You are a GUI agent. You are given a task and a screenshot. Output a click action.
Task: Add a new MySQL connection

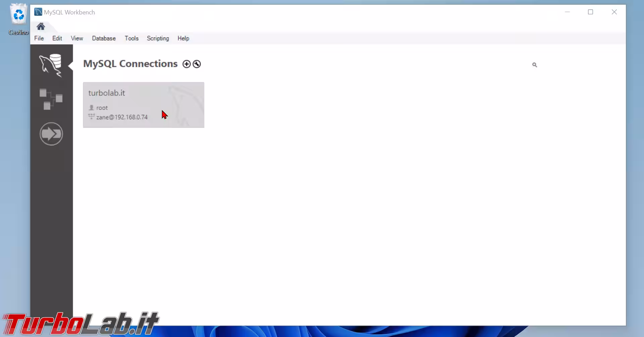[186, 64]
